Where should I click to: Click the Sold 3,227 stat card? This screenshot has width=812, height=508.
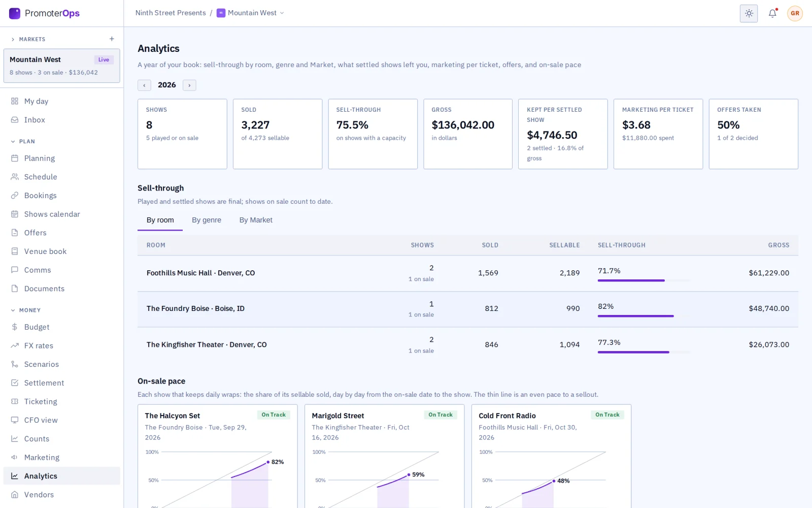click(278, 134)
